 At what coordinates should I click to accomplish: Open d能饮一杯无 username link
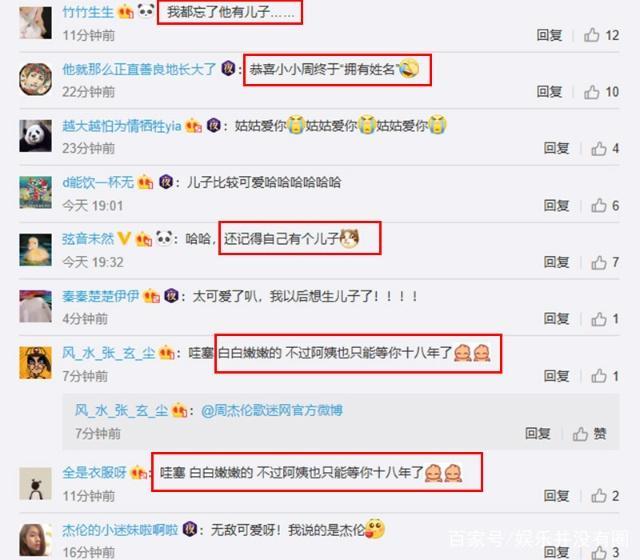(x=98, y=182)
